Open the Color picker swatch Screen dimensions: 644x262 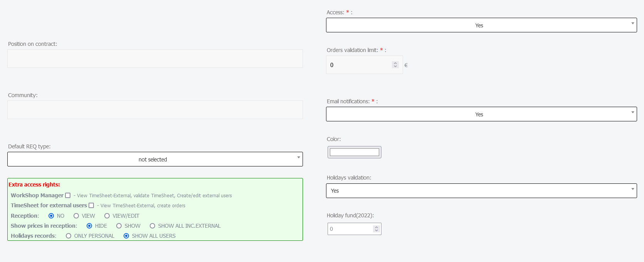point(354,152)
